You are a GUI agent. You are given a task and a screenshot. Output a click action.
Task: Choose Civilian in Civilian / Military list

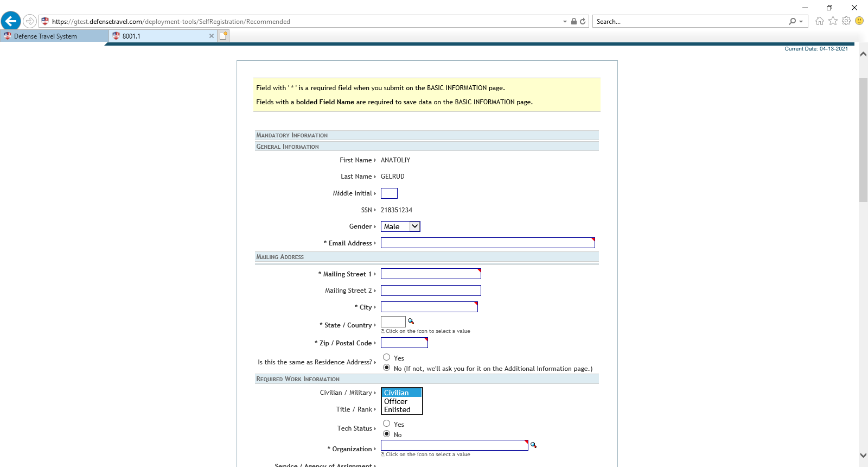pyautogui.click(x=401, y=393)
